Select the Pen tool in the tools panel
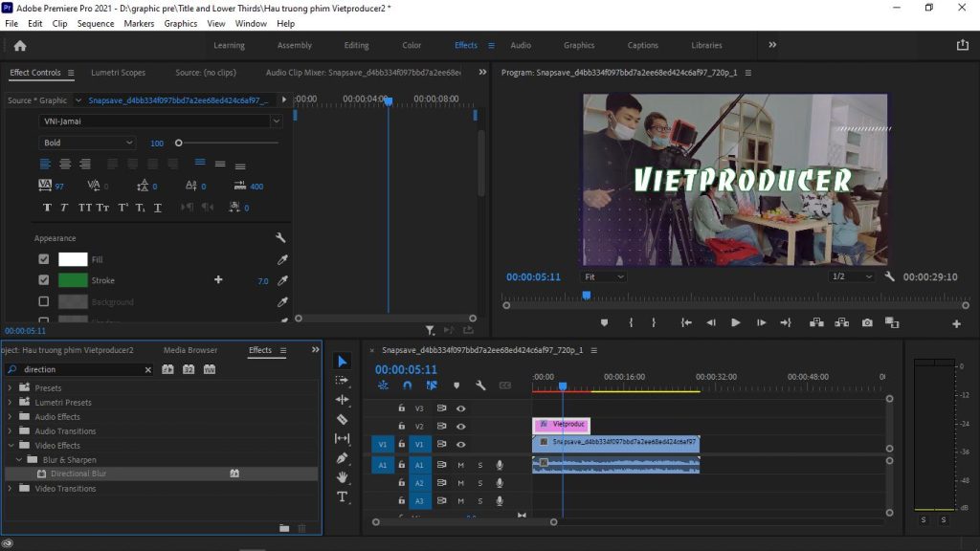The height and width of the screenshot is (551, 980). click(343, 457)
